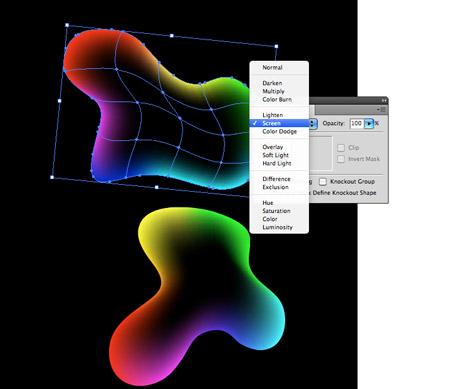Viewport: 450px width, 389px height.
Task: Click the top-left bounding box handle
Action: 67,25
